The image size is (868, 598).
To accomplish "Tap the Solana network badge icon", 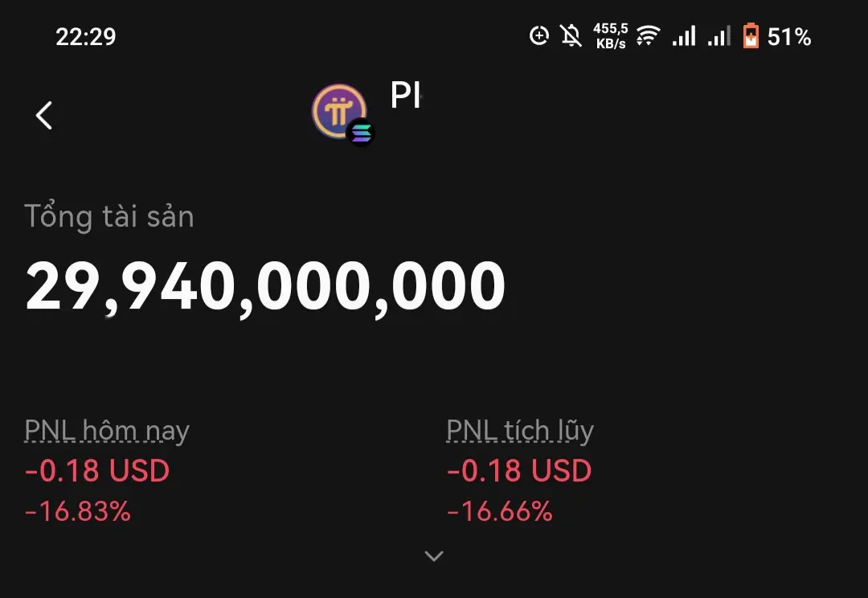I will tap(361, 133).
